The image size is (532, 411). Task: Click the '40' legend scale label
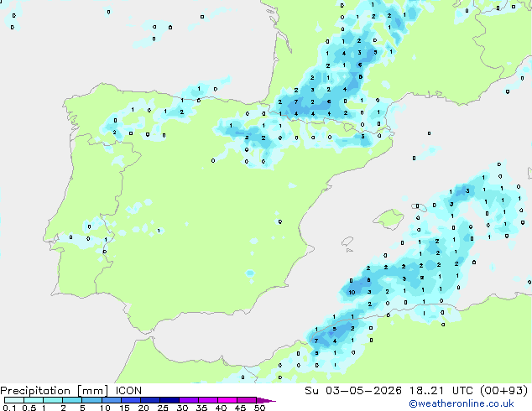pyautogui.click(x=222, y=408)
